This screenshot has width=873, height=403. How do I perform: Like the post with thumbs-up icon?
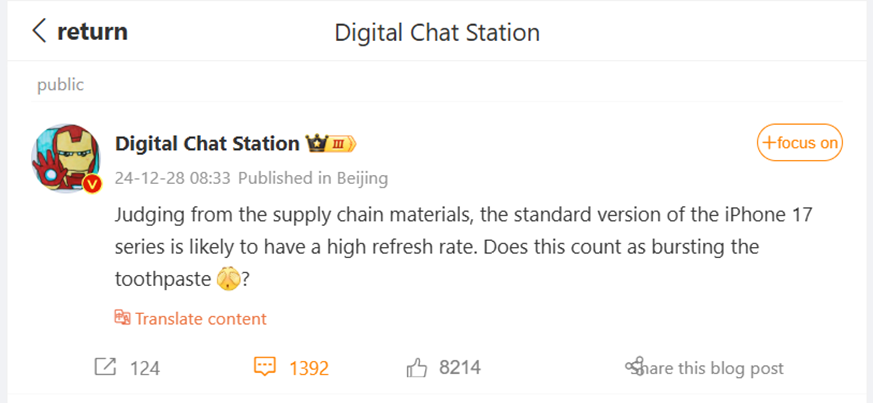tap(416, 368)
